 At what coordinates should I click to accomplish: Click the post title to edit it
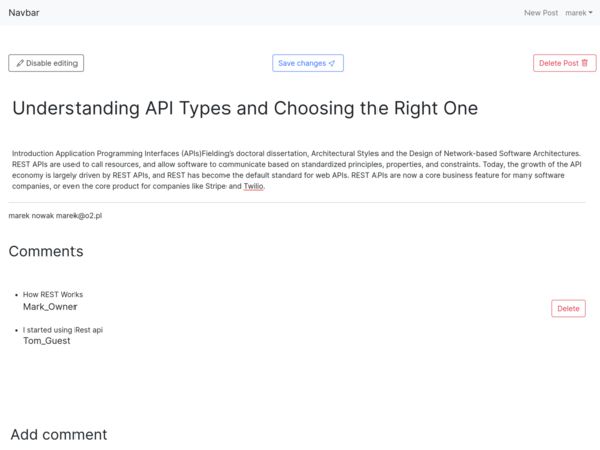245,108
